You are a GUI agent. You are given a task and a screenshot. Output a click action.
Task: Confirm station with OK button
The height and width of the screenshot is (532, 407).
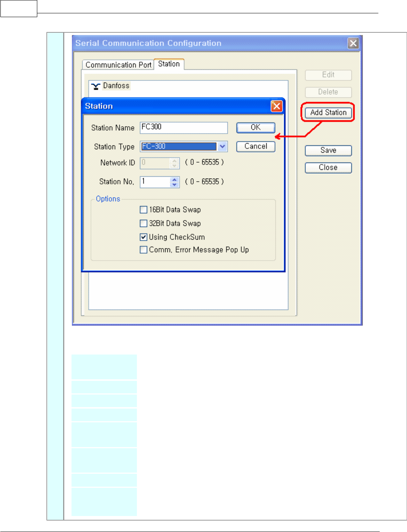click(256, 128)
